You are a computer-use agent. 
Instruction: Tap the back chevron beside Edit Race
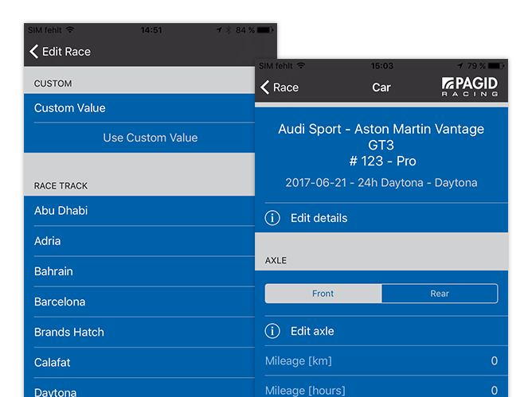34,52
